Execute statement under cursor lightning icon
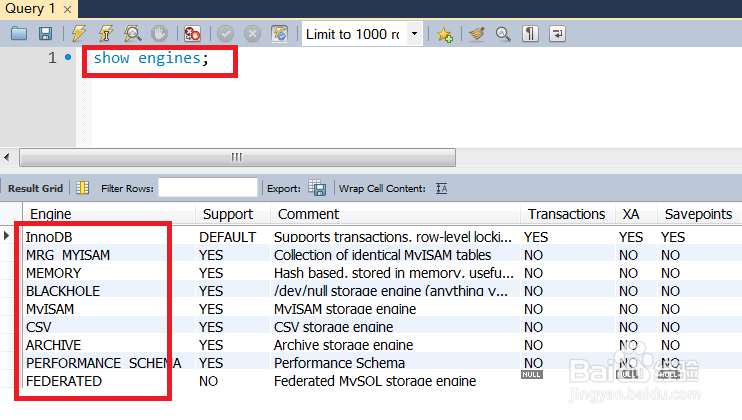Screen dimensions: 742x420 coord(106,34)
